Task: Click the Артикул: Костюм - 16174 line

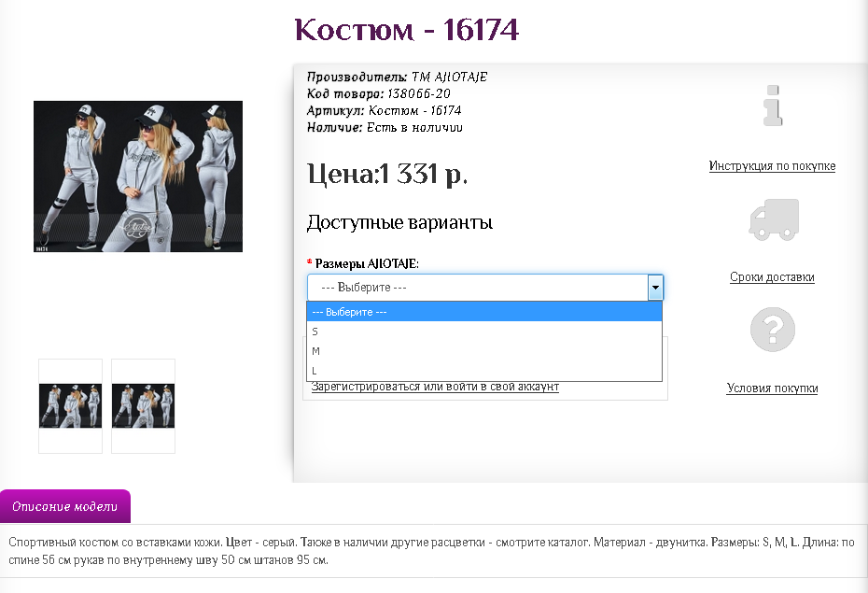Action: tap(385, 111)
